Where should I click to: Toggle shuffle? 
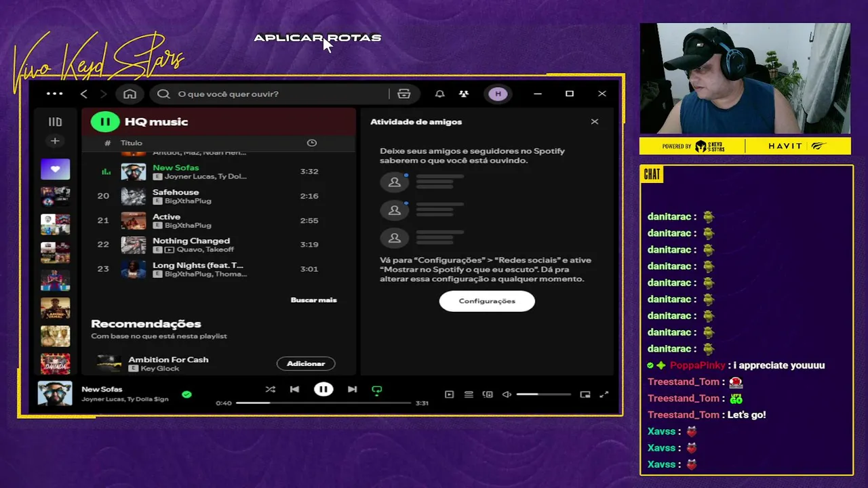pos(270,389)
